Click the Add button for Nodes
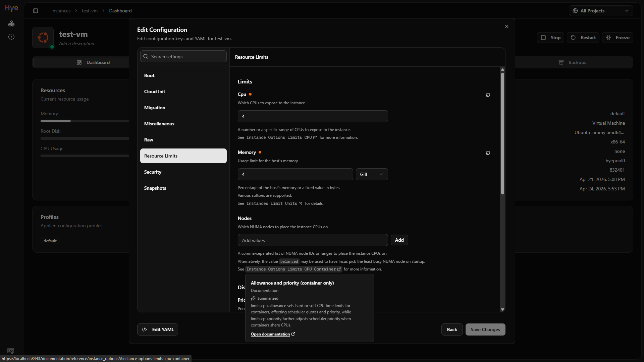644x362 pixels. pos(399,240)
